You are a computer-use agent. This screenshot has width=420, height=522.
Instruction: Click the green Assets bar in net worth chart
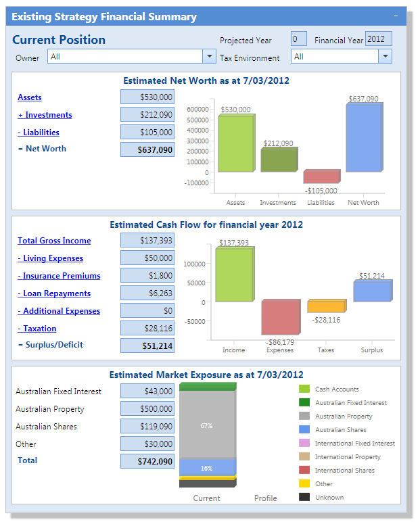pyautogui.click(x=237, y=143)
